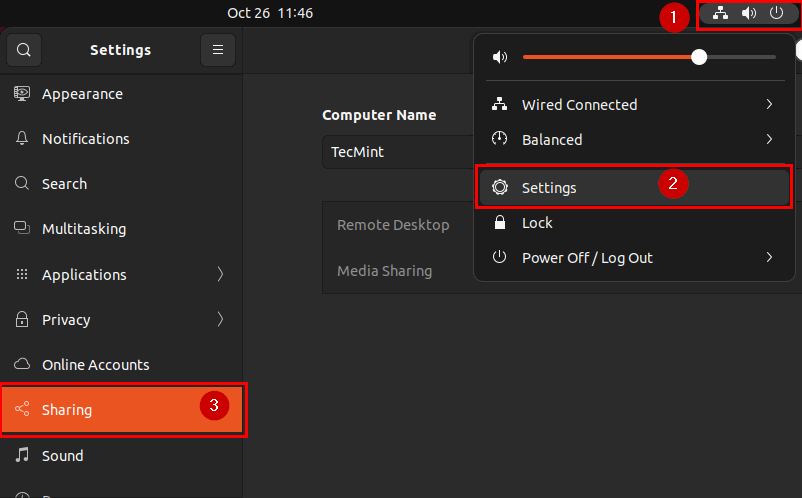The image size is (802, 498).
Task: Click the music note Sound icon
Action: click(22, 456)
